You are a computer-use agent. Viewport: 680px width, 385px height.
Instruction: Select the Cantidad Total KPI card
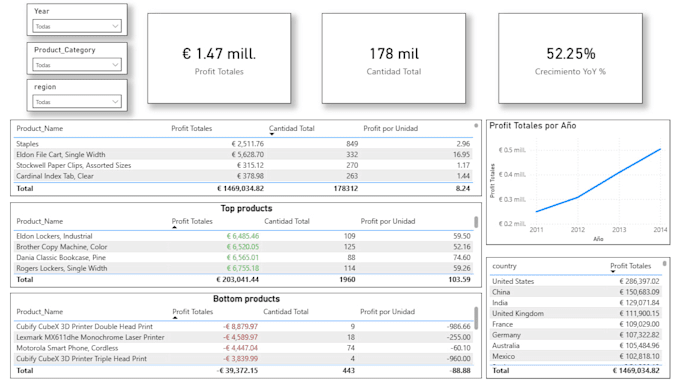pos(394,59)
